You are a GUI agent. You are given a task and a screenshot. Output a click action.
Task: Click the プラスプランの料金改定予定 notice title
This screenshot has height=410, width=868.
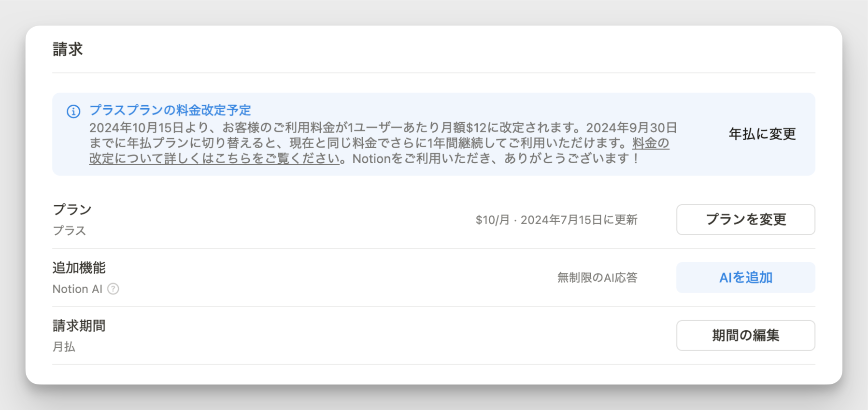pyautogui.click(x=170, y=110)
